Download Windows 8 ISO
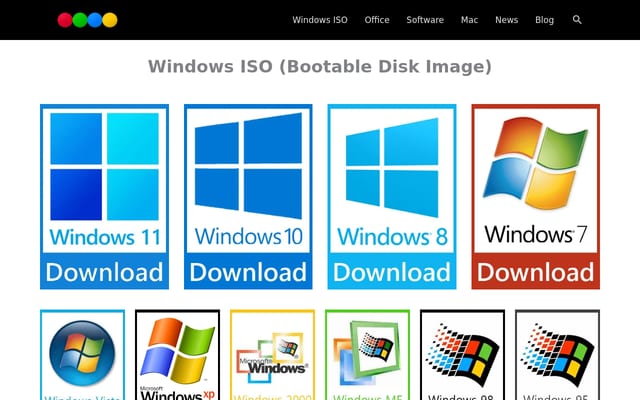 392,272
